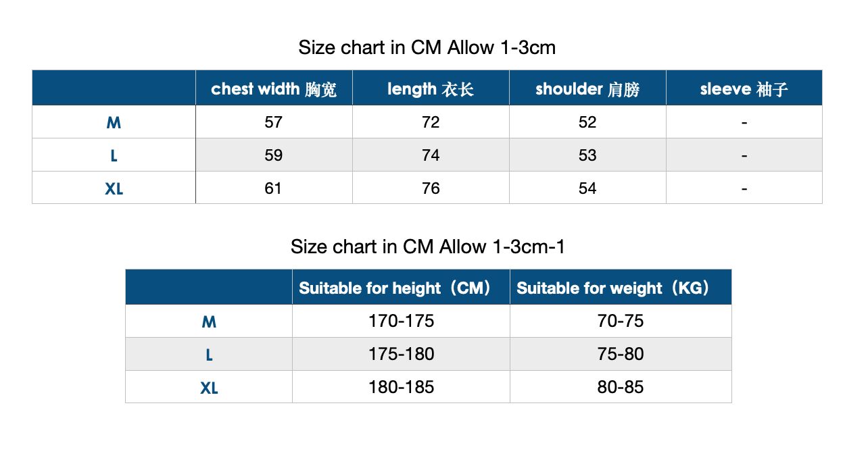868x466 pixels.
Task: Click the XL row label in first table
Action: [x=114, y=188]
